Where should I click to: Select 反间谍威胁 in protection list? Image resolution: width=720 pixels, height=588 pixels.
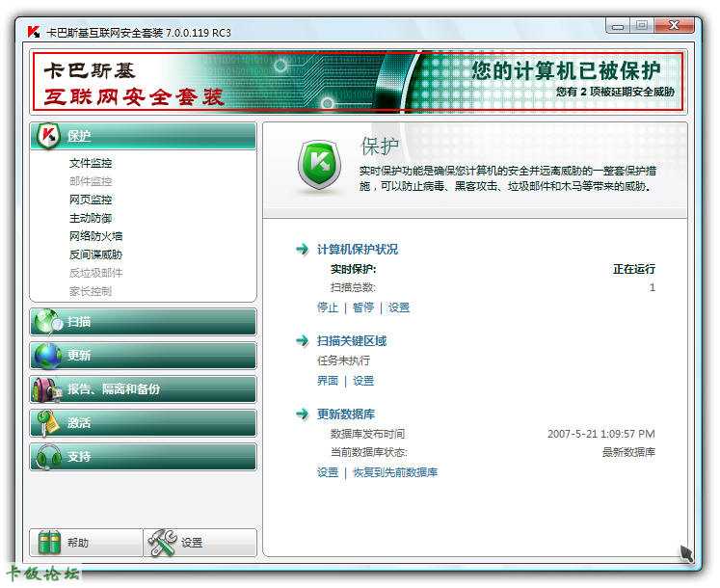[96, 254]
